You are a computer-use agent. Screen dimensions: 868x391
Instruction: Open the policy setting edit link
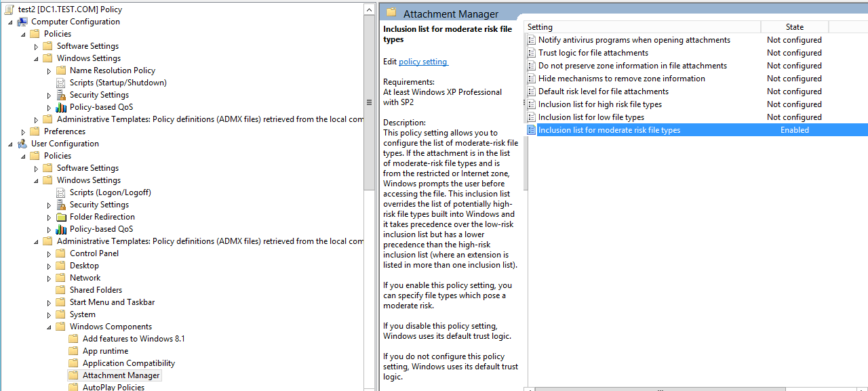423,62
